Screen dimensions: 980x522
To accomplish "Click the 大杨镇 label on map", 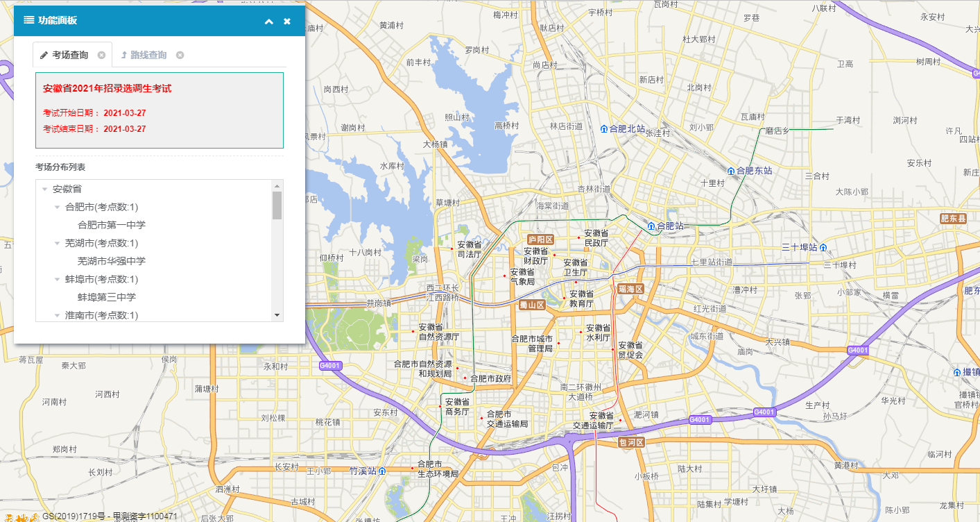I will (x=435, y=144).
